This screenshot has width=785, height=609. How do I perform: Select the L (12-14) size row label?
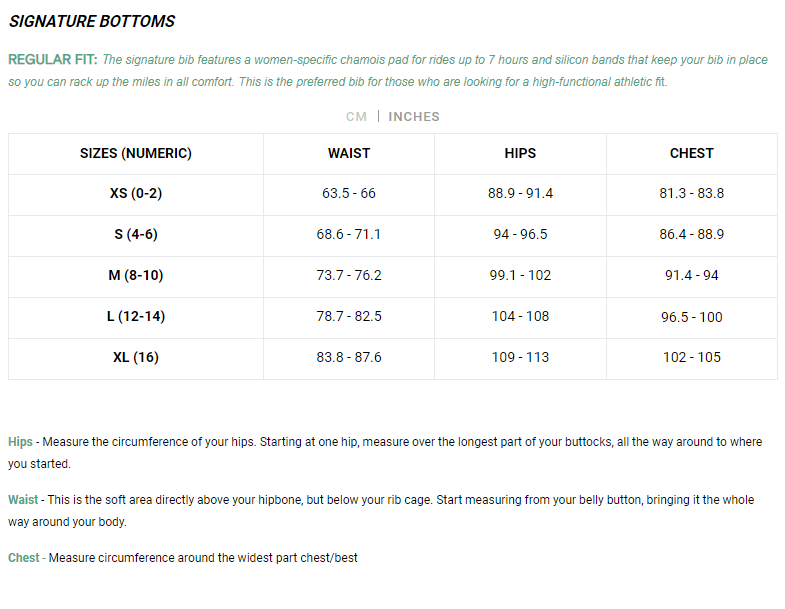(136, 316)
